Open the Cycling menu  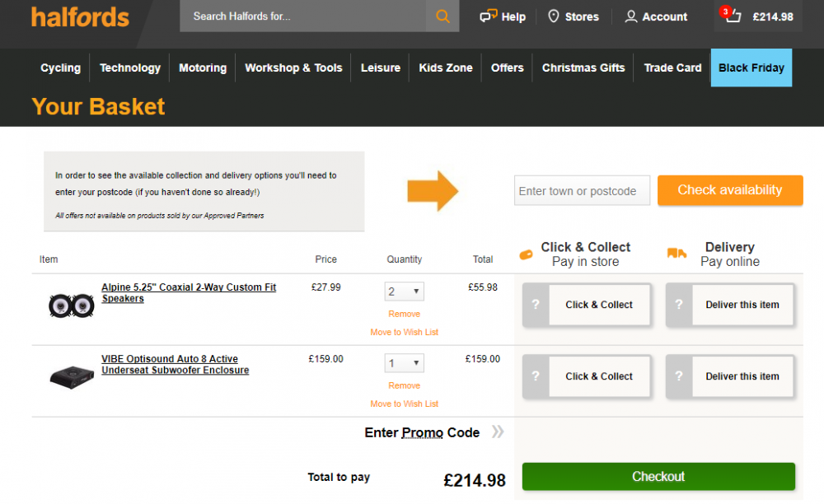[x=60, y=68]
